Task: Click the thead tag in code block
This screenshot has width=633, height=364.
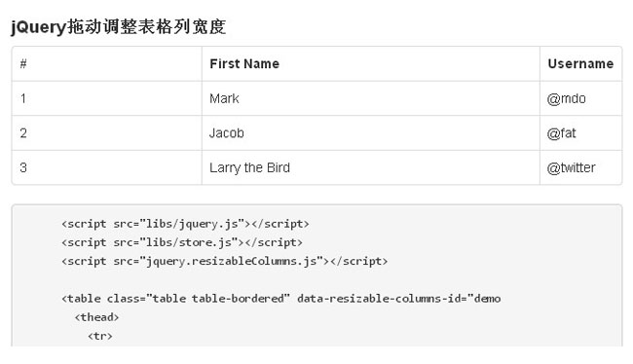Action: tap(96, 317)
